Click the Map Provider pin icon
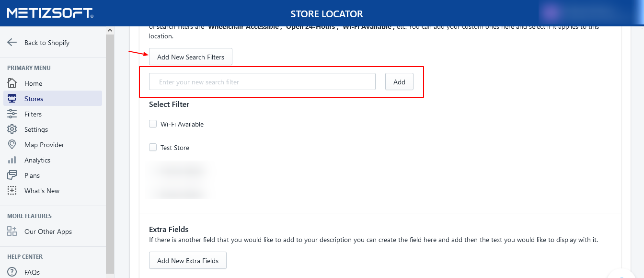 pos(12,145)
